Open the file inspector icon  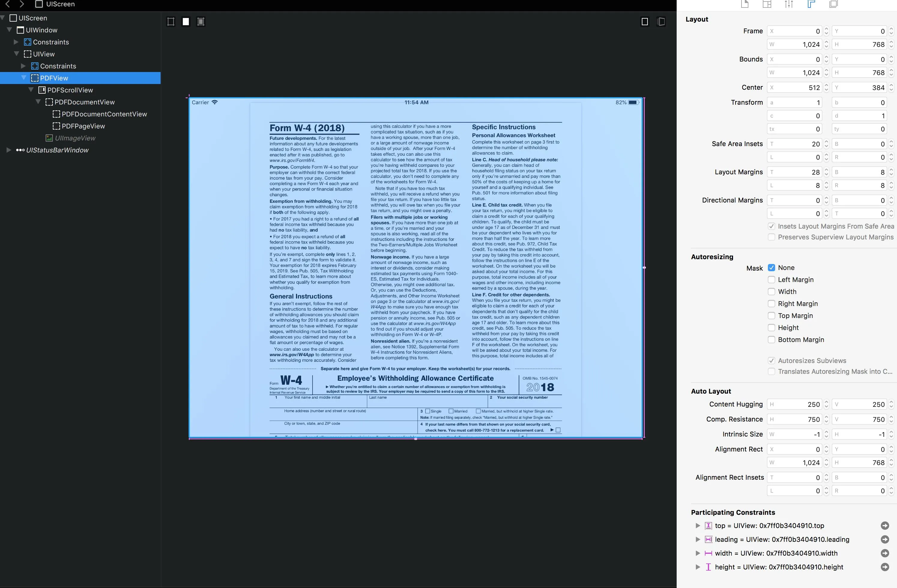click(745, 4)
